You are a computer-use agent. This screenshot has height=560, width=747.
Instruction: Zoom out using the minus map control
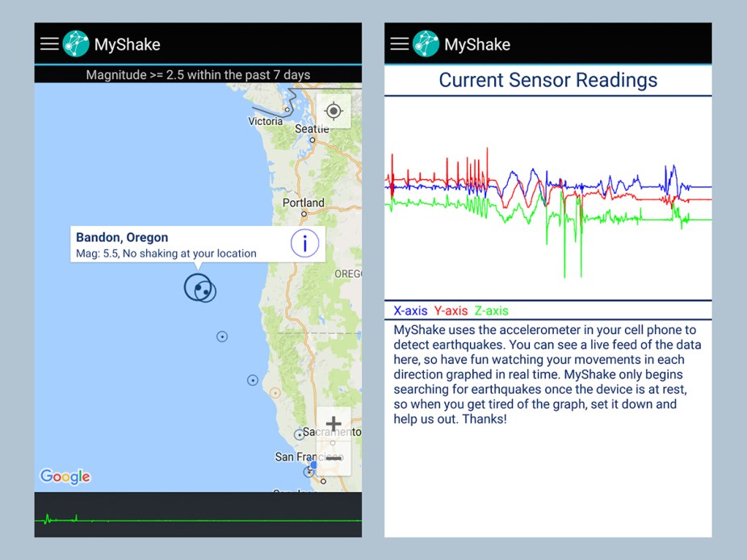tap(334, 457)
